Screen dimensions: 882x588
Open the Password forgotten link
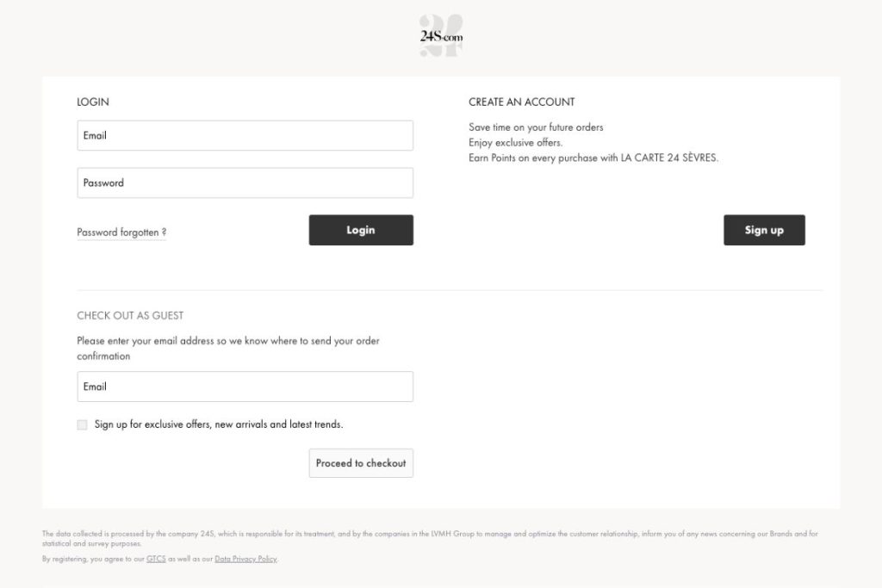tap(121, 232)
